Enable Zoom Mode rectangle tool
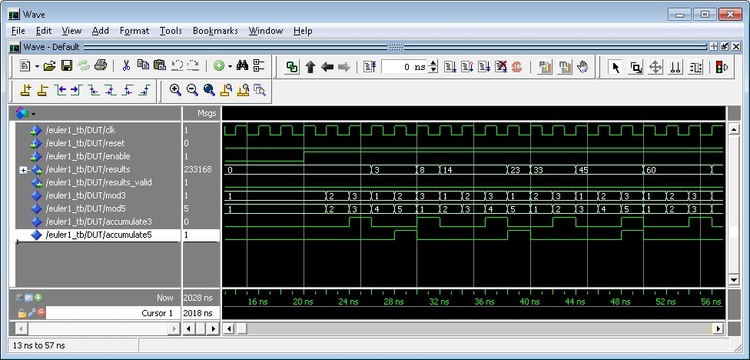The image size is (750, 360). click(x=636, y=67)
